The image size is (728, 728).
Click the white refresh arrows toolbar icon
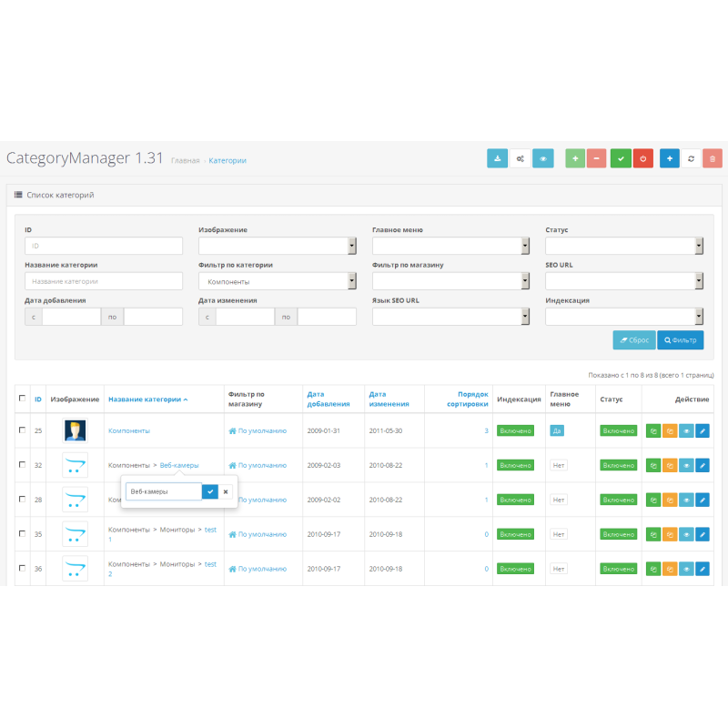(691, 158)
